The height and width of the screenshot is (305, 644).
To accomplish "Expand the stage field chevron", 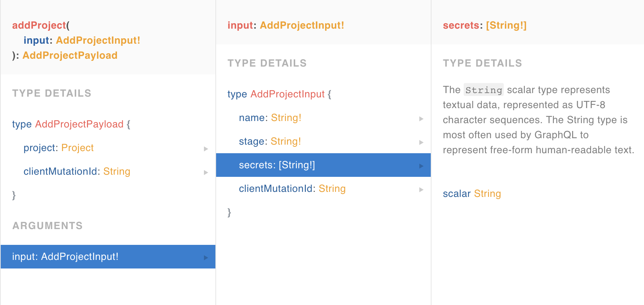I will 420,142.
